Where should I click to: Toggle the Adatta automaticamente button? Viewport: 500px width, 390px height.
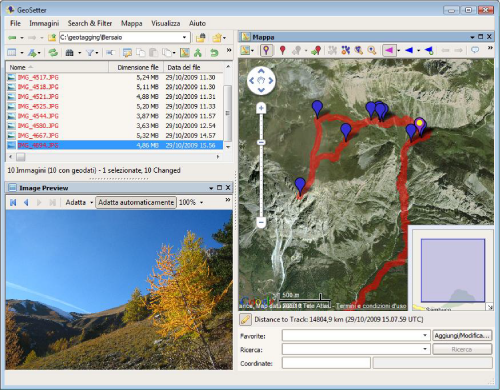tap(136, 202)
